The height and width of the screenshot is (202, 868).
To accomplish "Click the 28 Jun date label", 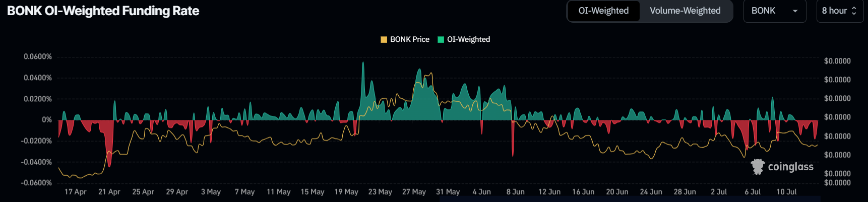I will coord(685,192).
